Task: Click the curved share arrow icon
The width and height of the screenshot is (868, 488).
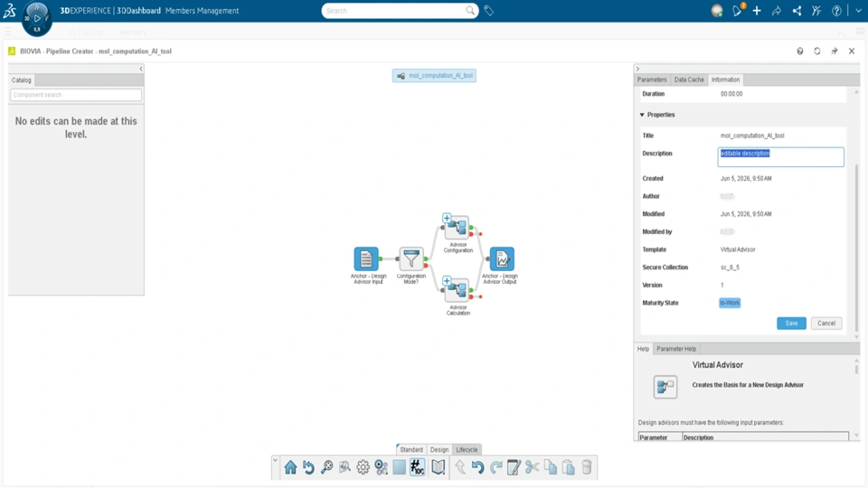Action: pyautogui.click(x=777, y=11)
